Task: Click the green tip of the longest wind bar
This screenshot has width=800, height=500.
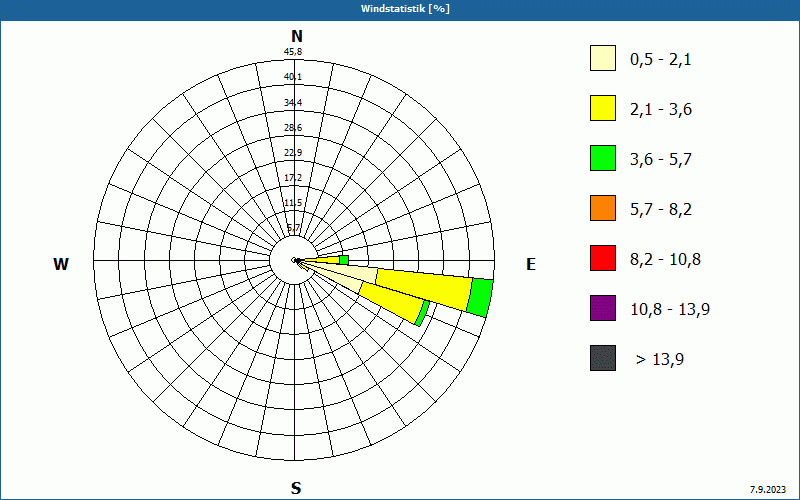Action: [x=480, y=298]
